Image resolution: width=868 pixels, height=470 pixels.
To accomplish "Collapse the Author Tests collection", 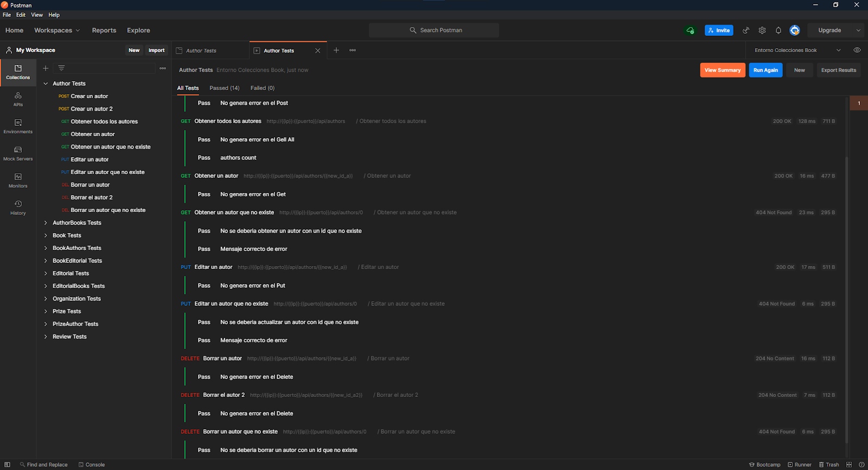I will (46, 83).
